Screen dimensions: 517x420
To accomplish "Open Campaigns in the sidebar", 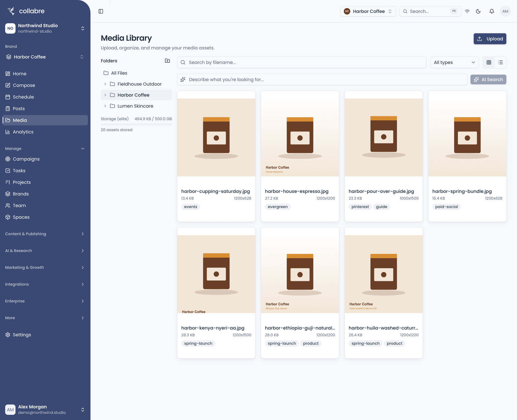I will pyautogui.click(x=45, y=159).
